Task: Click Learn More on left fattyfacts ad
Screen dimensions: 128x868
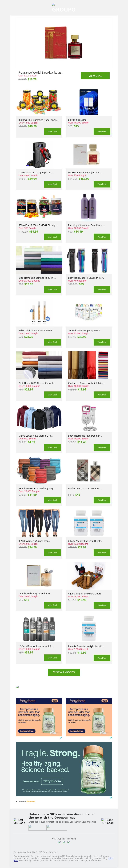Action: pyautogui.click(x=27, y=731)
